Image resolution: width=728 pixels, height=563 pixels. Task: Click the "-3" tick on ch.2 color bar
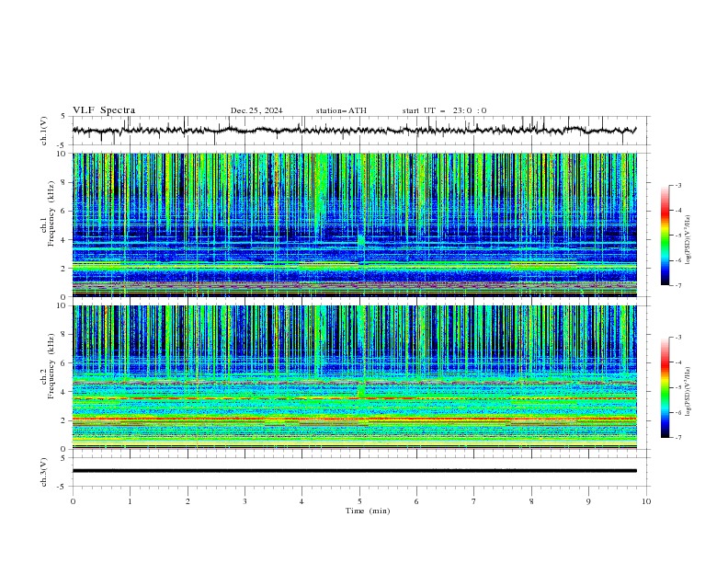click(677, 338)
